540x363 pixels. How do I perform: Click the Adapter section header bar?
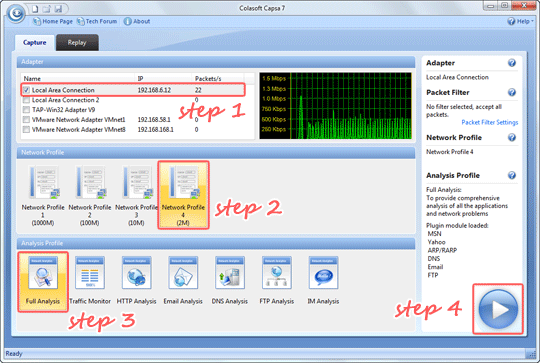[216, 62]
